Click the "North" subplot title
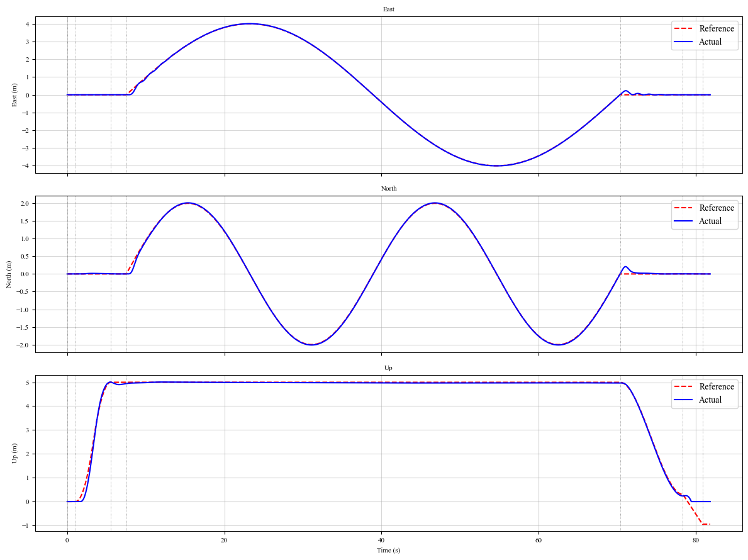 pyautogui.click(x=388, y=188)
